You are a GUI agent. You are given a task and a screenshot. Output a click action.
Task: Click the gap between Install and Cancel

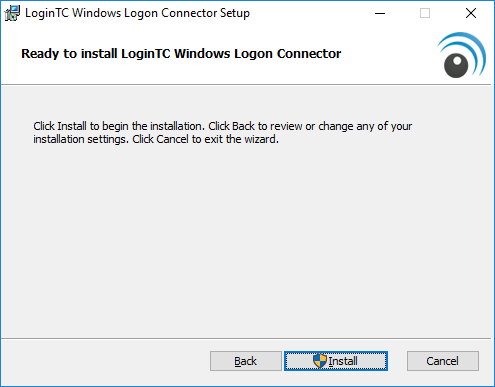[x=397, y=361]
